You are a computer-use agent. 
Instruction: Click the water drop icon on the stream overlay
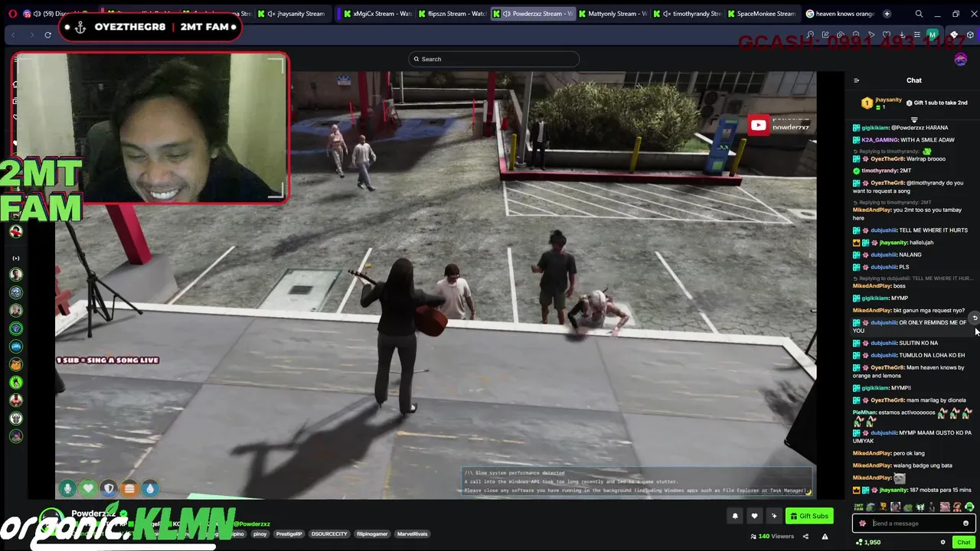click(150, 488)
